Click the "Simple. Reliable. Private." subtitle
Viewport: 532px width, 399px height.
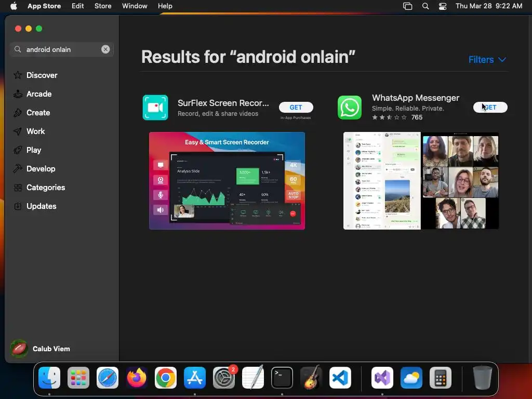pos(408,108)
